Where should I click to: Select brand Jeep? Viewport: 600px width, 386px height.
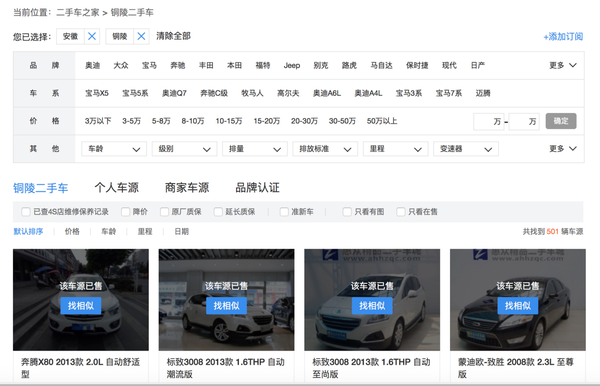click(292, 65)
